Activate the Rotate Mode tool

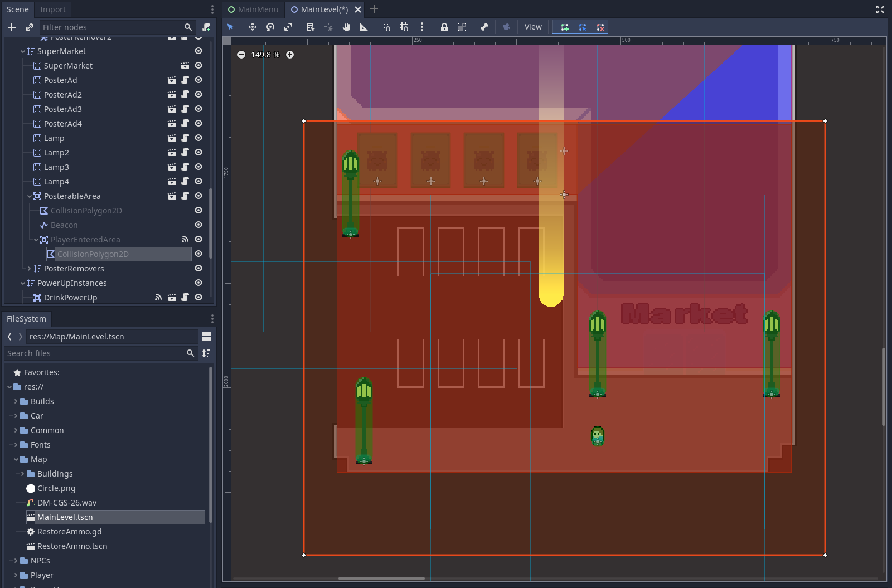click(270, 27)
